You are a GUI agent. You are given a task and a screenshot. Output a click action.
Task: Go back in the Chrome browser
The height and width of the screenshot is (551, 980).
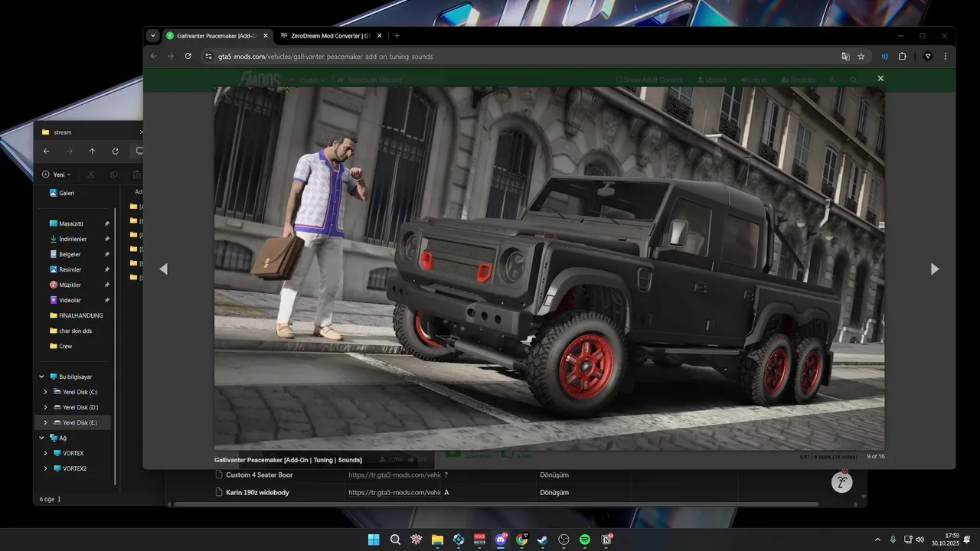pyautogui.click(x=154, y=56)
